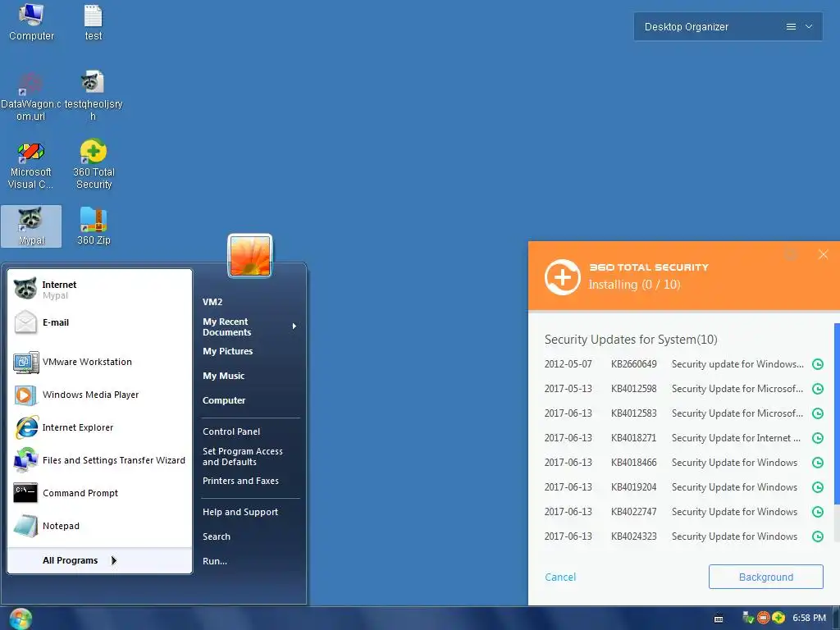Open Notepad from Start menu
The image size is (840, 630).
click(99, 526)
